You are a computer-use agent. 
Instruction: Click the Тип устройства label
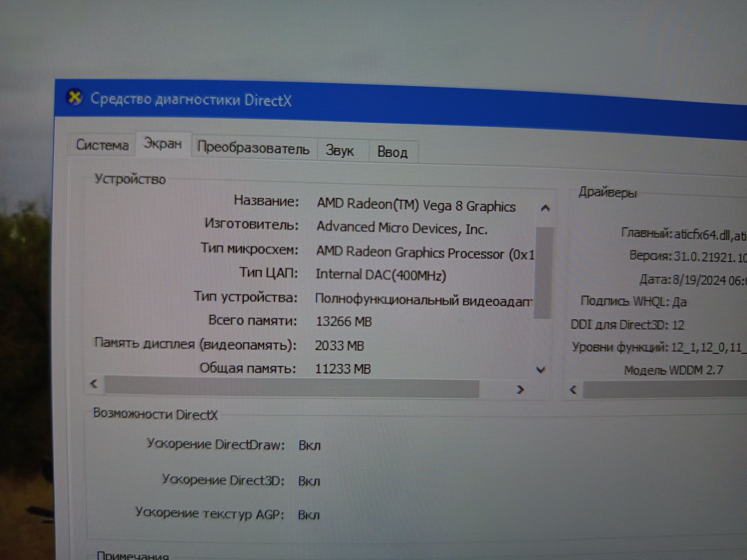(245, 297)
